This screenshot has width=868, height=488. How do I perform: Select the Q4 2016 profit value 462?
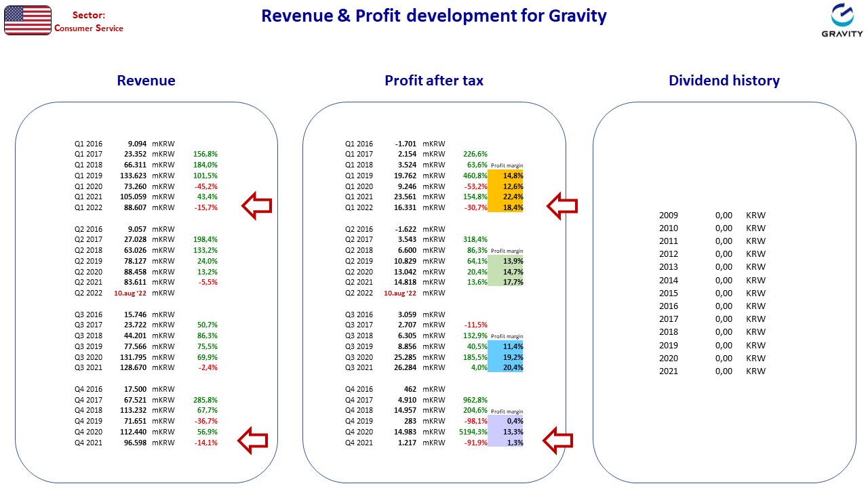(x=410, y=389)
